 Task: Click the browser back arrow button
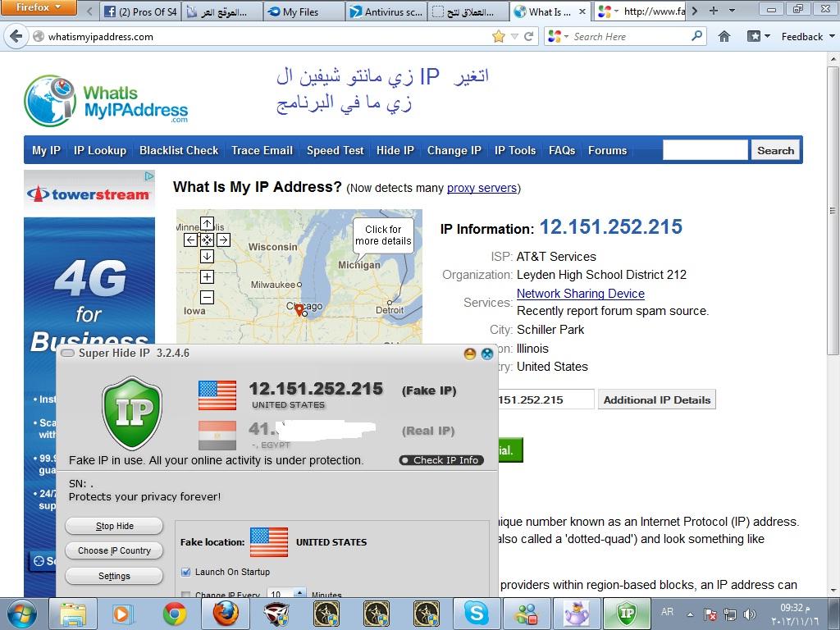coord(16,36)
